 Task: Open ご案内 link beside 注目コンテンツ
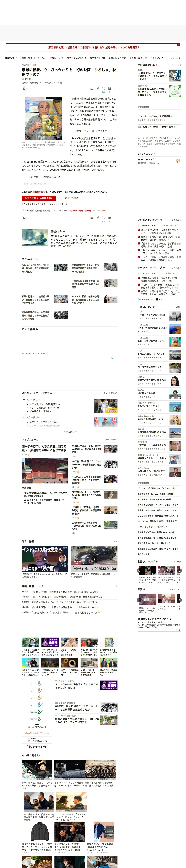[x=178, y=307]
